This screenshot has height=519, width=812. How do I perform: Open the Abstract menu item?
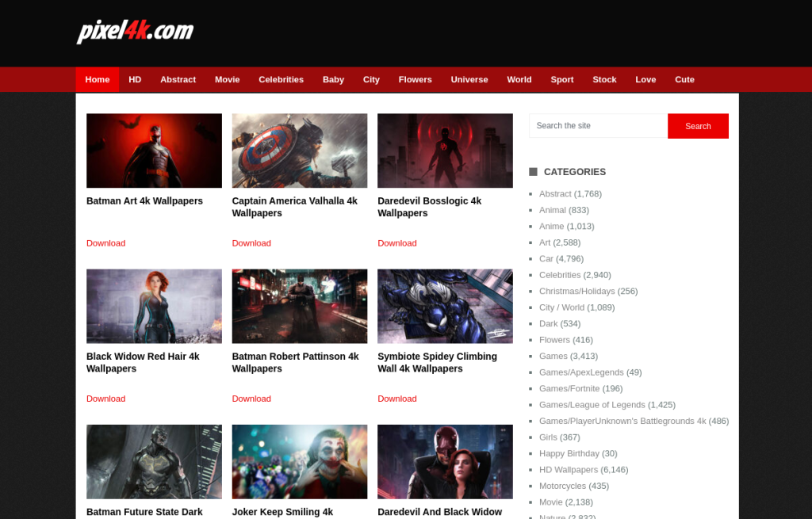tap(178, 79)
